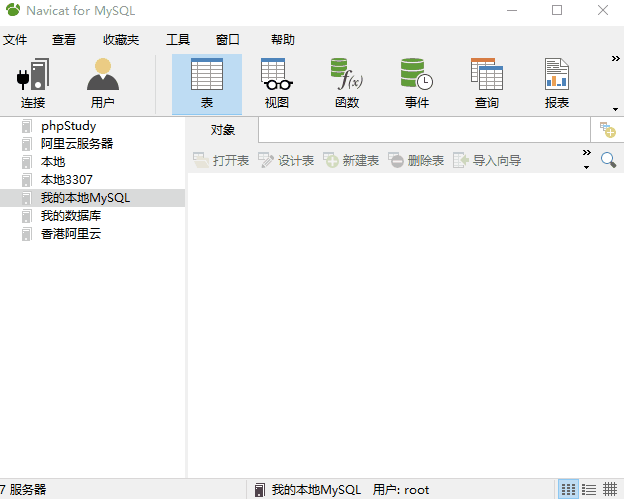Click the 报表 (Report) toolbar icon

coord(557,84)
